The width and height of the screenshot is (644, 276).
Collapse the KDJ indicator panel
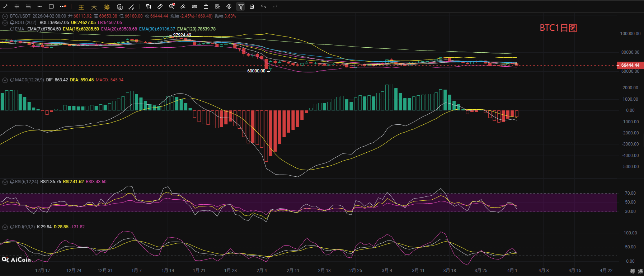(5, 227)
